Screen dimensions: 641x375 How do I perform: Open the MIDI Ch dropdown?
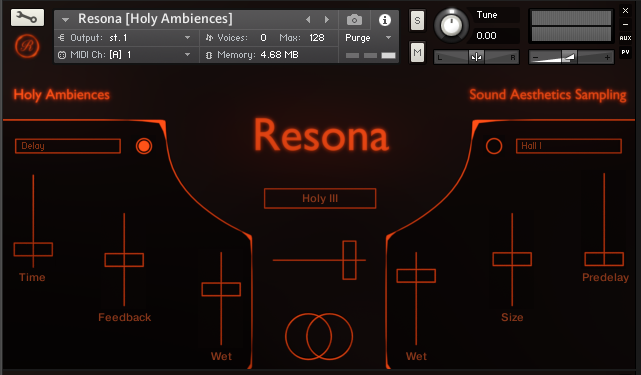(127, 54)
